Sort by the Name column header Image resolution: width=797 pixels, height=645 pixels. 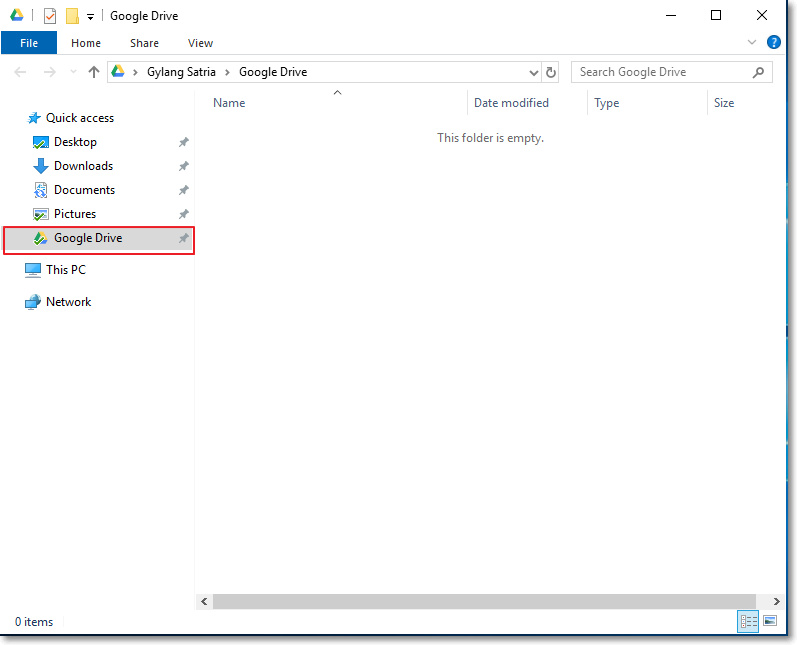pos(229,103)
